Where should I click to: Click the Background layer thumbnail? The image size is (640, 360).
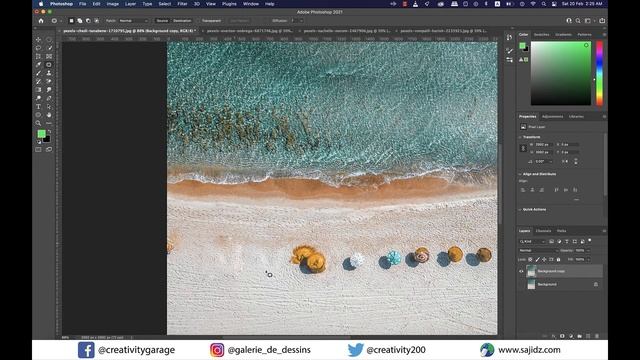[x=531, y=284]
